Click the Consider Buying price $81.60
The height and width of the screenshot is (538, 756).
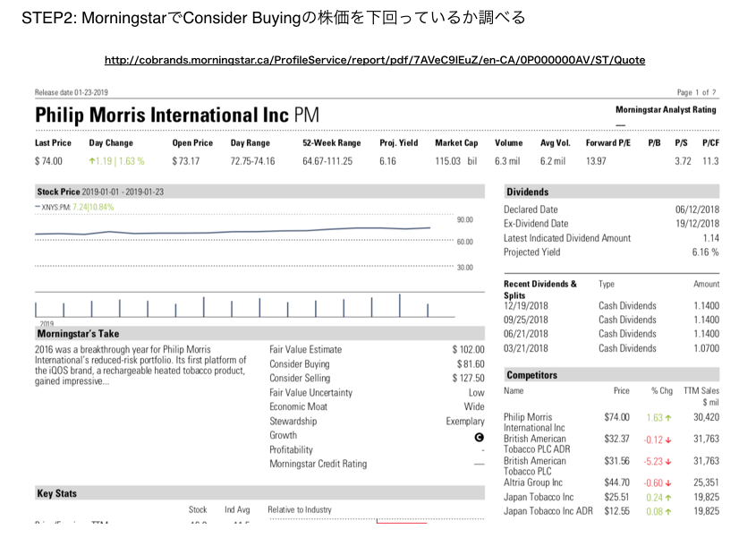[x=470, y=364]
